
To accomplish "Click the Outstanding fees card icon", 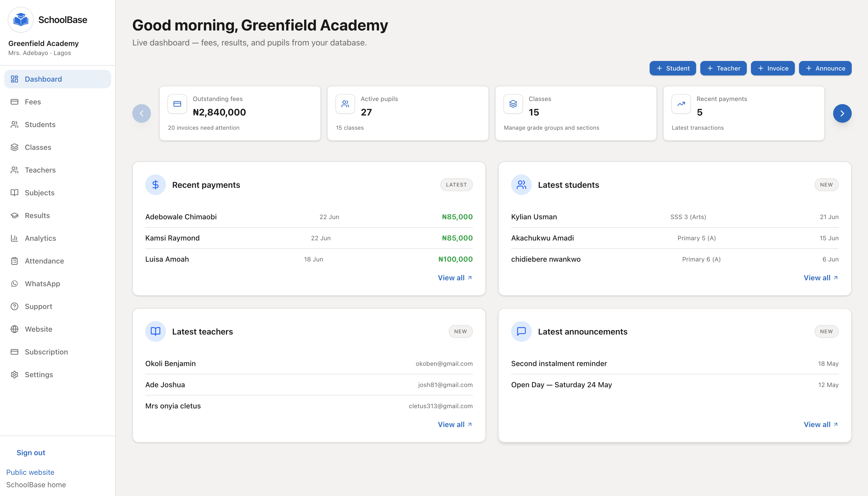I will [x=177, y=104].
